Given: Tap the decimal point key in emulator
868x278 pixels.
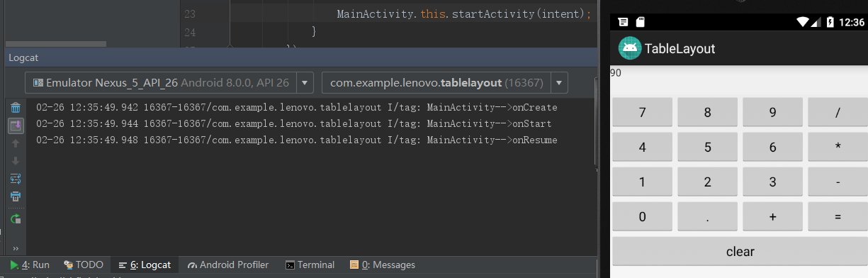Looking at the screenshot, I should (x=707, y=217).
